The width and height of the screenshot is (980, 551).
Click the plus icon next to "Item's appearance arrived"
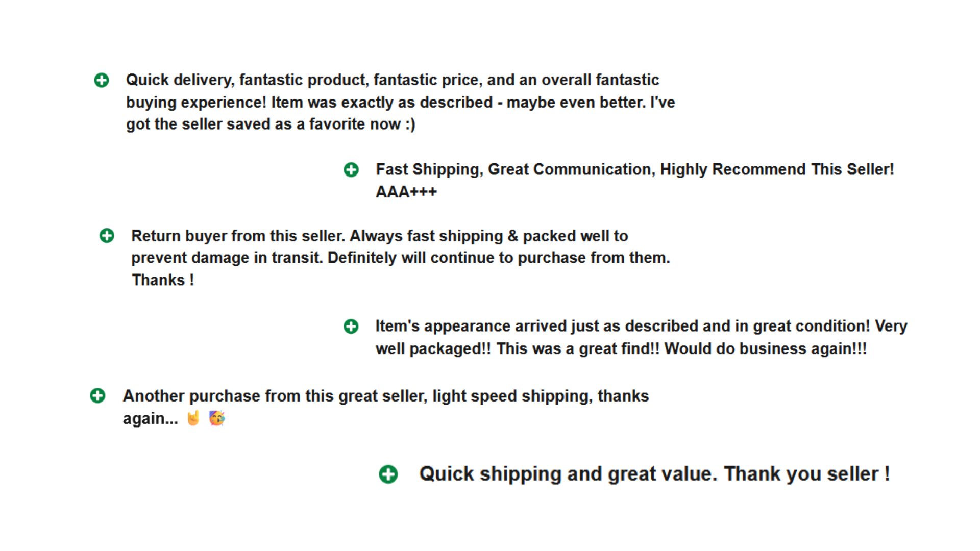point(351,327)
